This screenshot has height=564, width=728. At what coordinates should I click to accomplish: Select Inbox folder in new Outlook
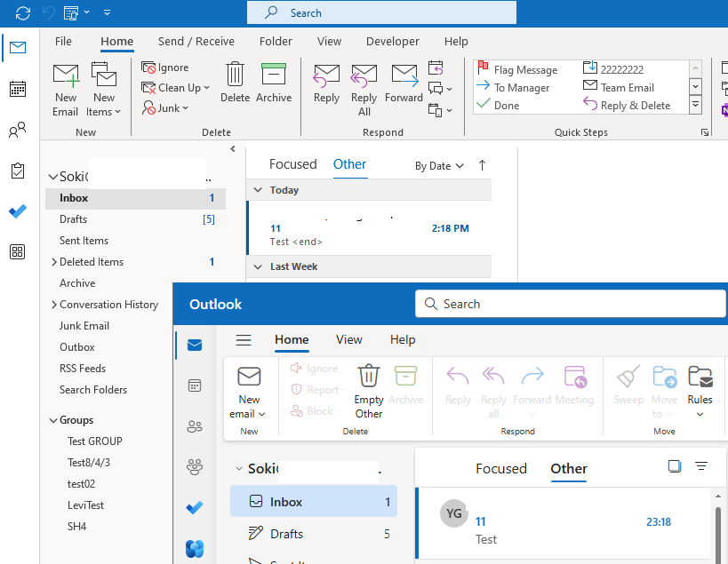[x=314, y=502]
